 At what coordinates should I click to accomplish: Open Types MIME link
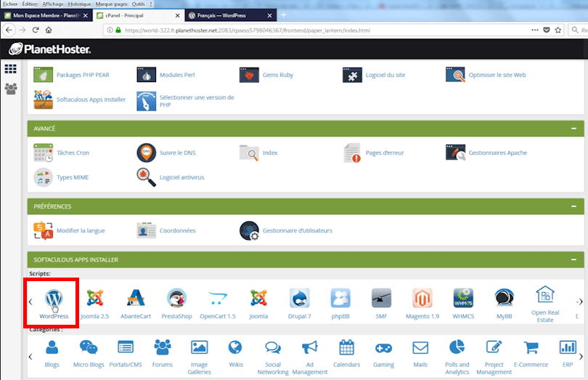point(73,177)
